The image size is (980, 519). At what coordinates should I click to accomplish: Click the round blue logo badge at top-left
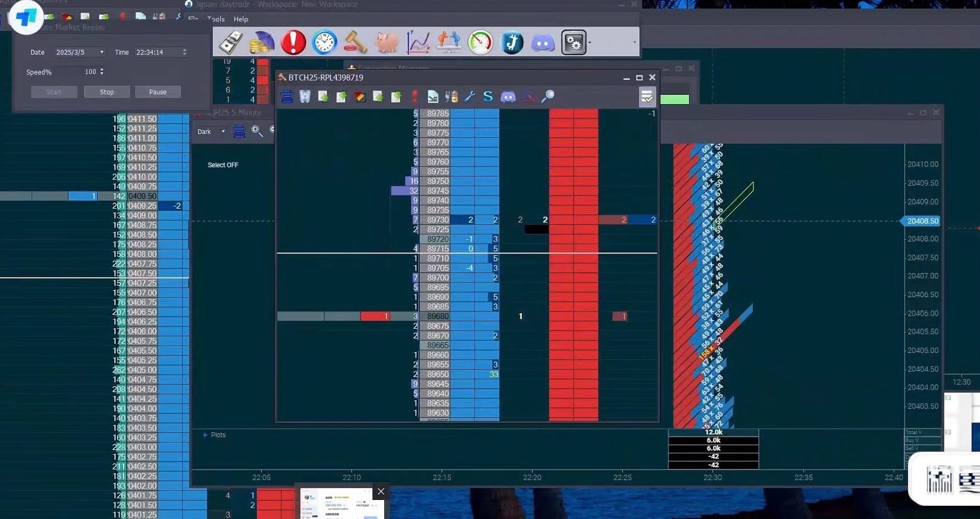click(26, 18)
